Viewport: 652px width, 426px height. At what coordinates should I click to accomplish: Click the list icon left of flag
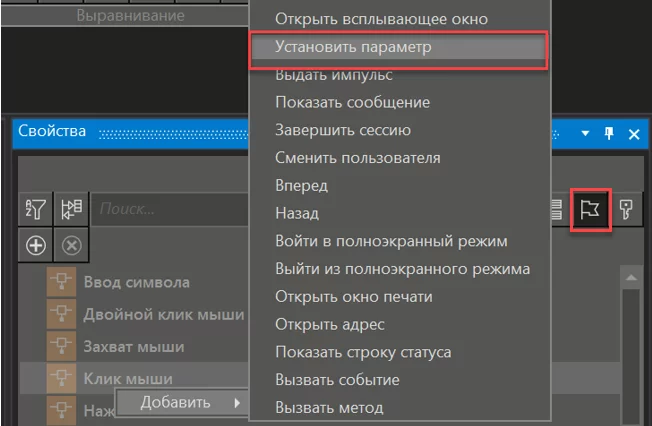(556, 209)
